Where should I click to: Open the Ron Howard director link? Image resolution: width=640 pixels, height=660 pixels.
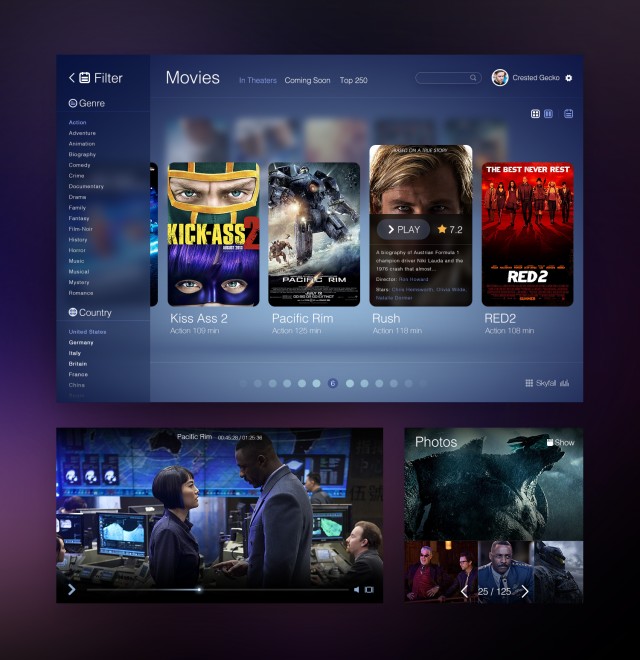(413, 279)
